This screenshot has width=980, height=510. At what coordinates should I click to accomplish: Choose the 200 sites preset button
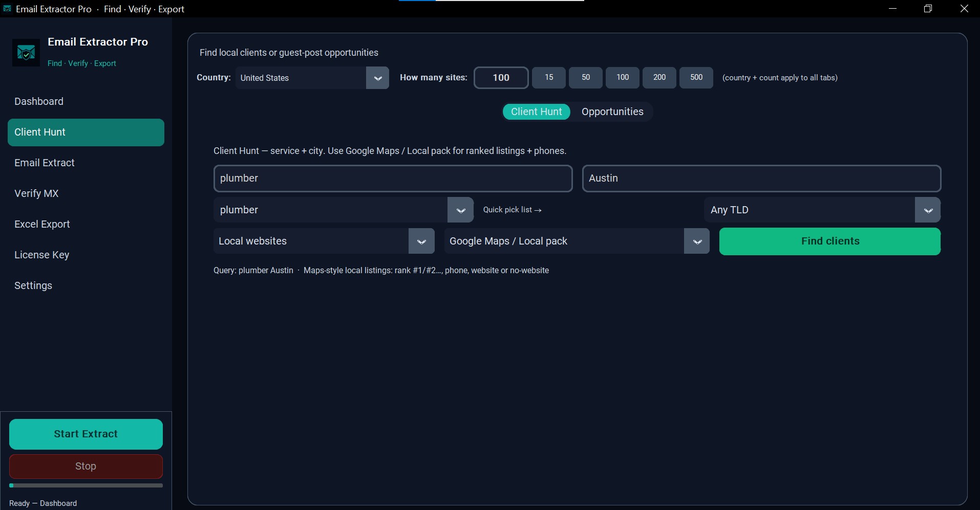[x=659, y=77]
